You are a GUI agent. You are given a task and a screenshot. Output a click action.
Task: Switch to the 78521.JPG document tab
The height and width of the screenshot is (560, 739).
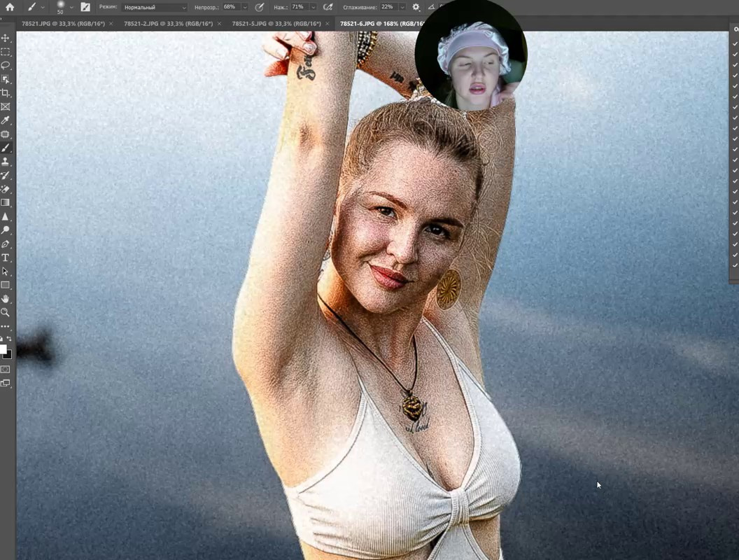tap(63, 24)
